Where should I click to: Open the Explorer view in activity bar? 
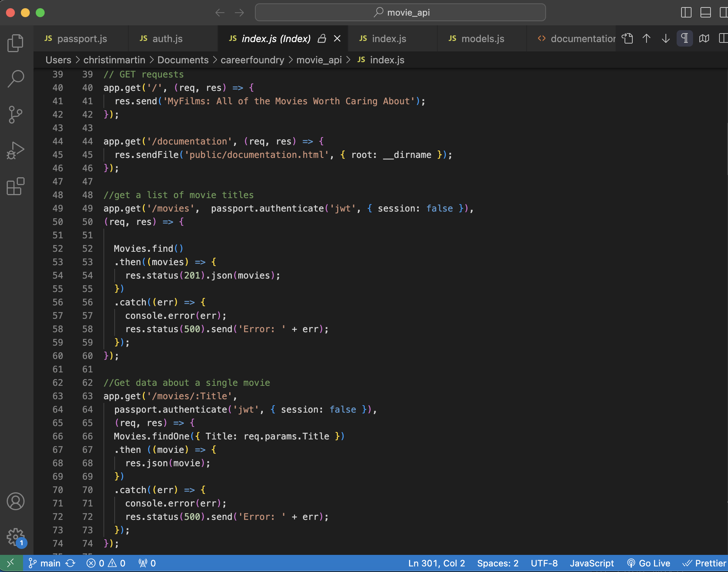[15, 43]
